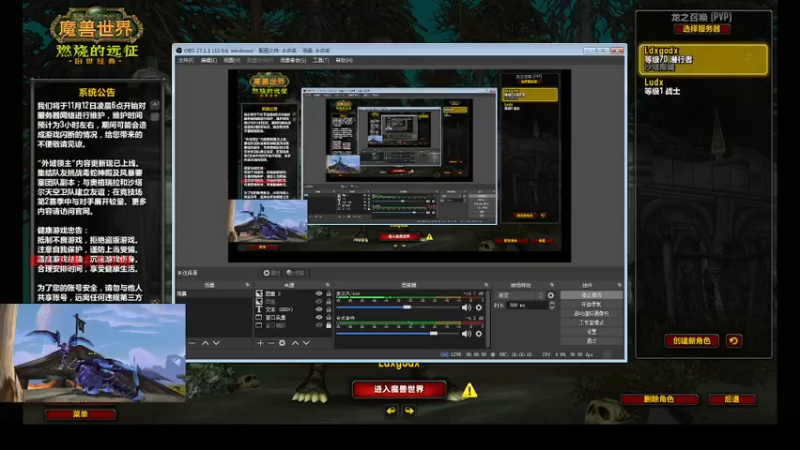Toggle lock on 窗口捕获 source

pyautogui.click(x=329, y=325)
